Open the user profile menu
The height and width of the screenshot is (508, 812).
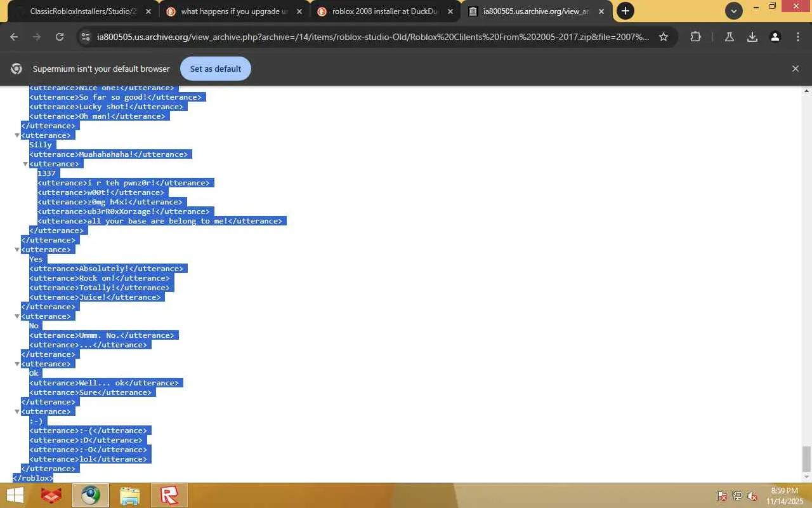775,37
